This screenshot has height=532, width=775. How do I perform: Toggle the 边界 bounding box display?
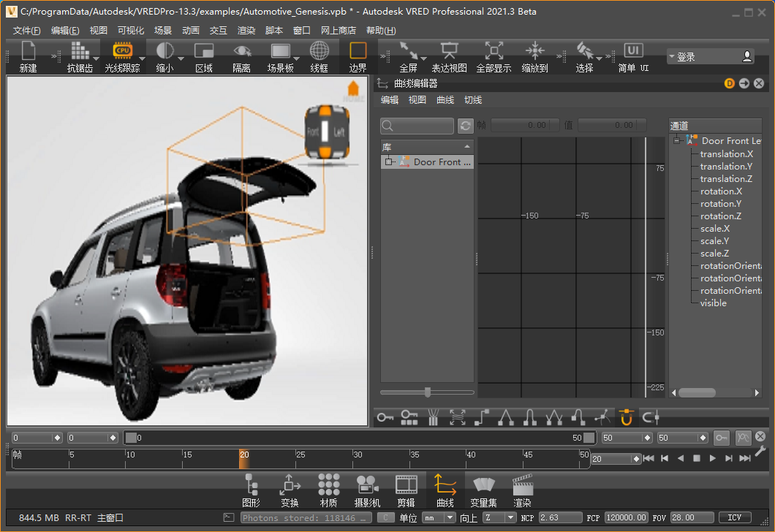pos(358,51)
